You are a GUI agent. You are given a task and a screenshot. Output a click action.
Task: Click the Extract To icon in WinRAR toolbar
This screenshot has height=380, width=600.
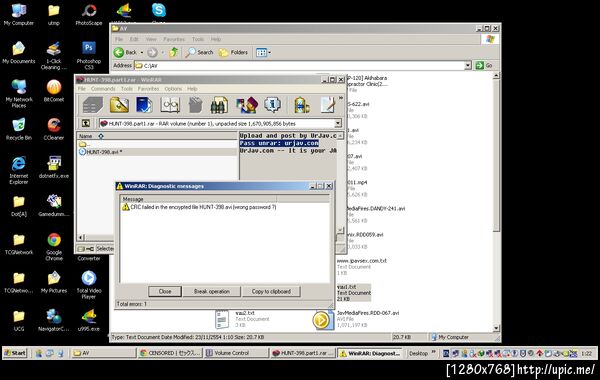119,105
